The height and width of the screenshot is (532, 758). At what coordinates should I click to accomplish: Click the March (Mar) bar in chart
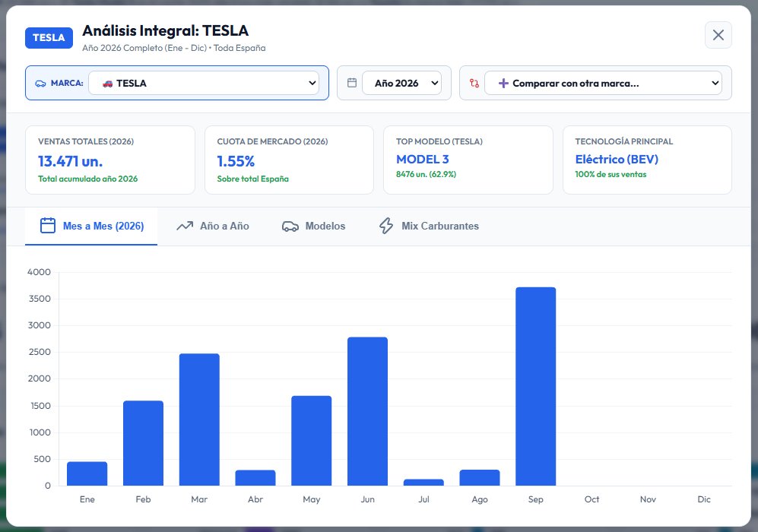coord(199,420)
